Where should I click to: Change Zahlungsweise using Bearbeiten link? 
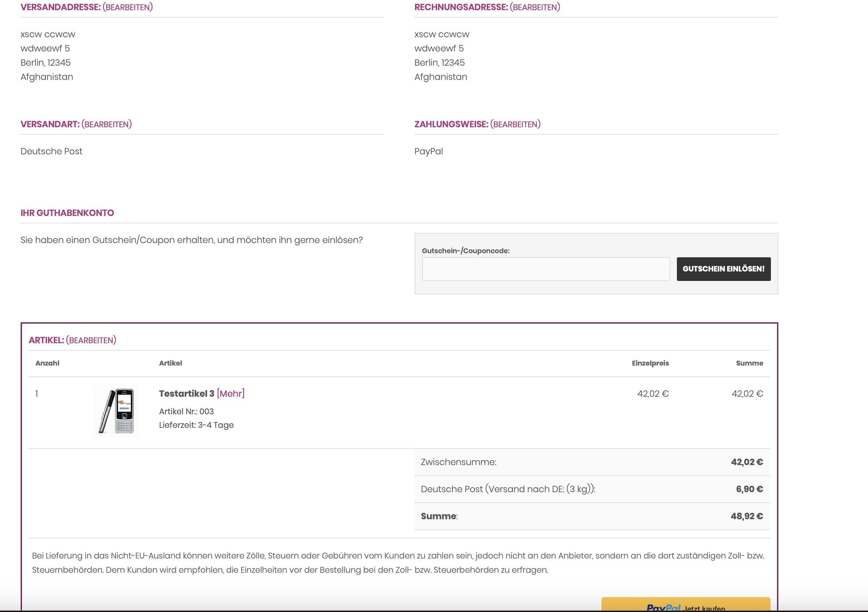[x=515, y=125]
